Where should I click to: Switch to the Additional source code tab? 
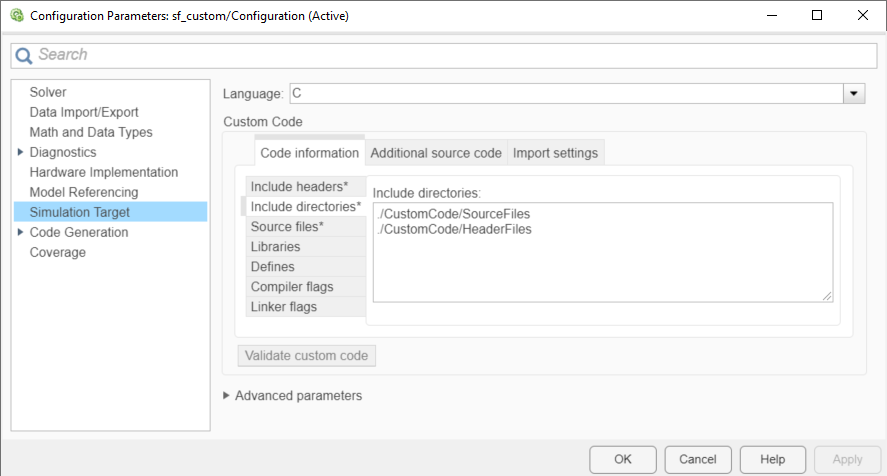pyautogui.click(x=435, y=153)
